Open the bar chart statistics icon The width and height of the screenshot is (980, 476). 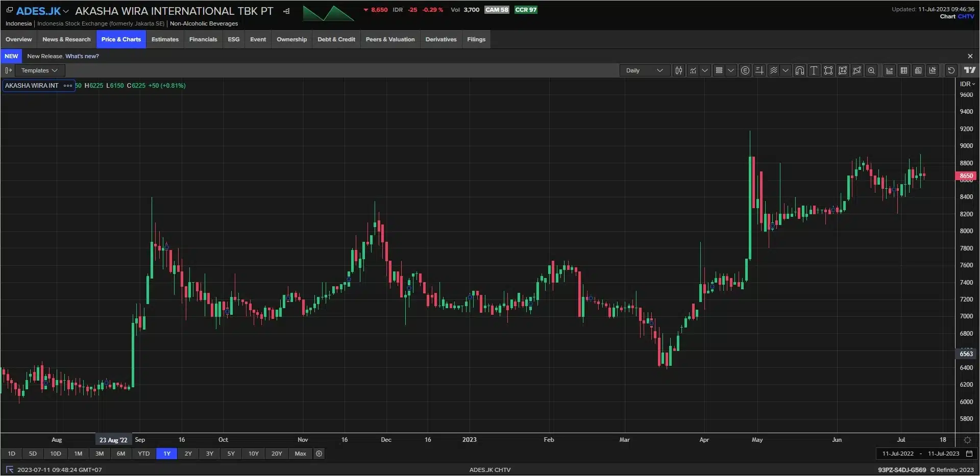[890, 70]
